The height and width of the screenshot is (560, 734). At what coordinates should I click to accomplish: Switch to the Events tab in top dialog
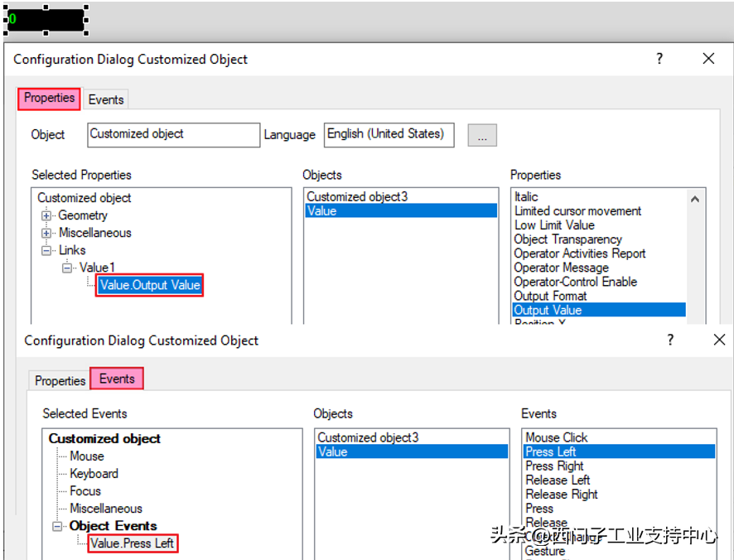106,99
